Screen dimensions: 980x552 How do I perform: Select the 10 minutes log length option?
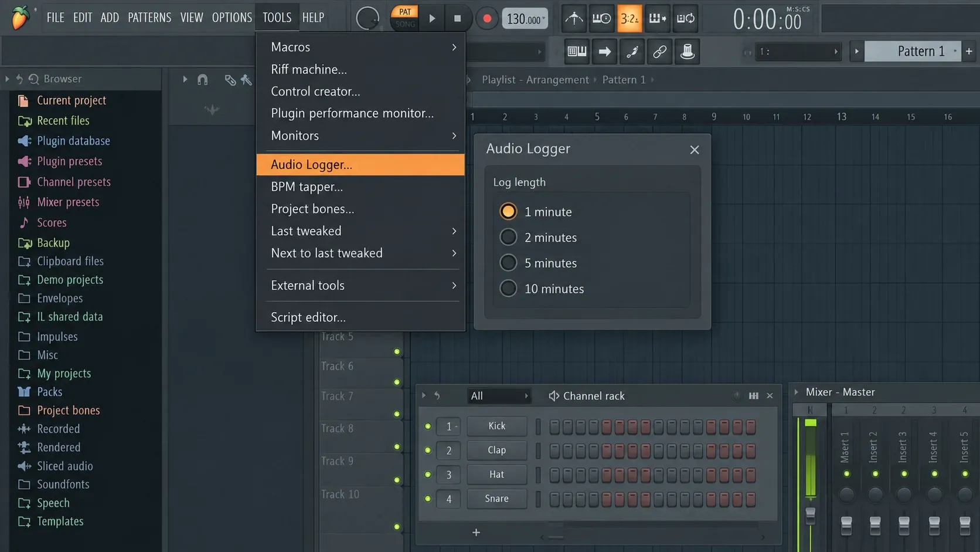(x=508, y=289)
